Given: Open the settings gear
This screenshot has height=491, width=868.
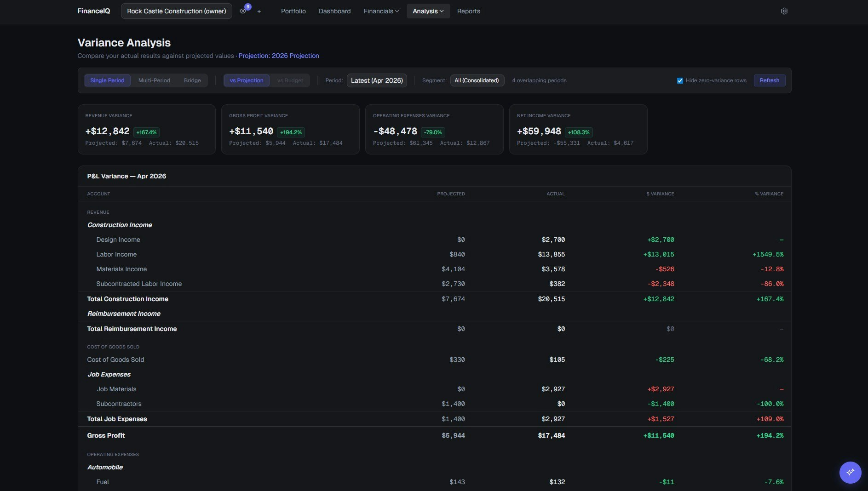Looking at the screenshot, I should [784, 11].
